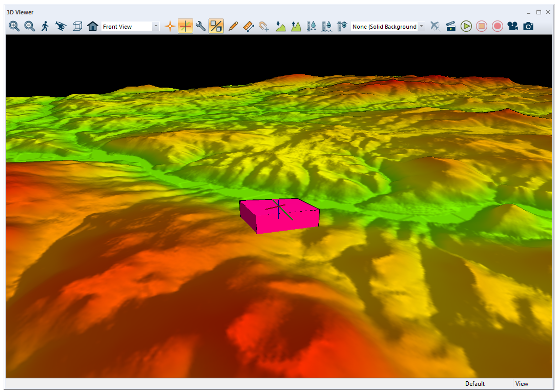Click the magnet snap tool icon

pyautogui.click(x=264, y=27)
